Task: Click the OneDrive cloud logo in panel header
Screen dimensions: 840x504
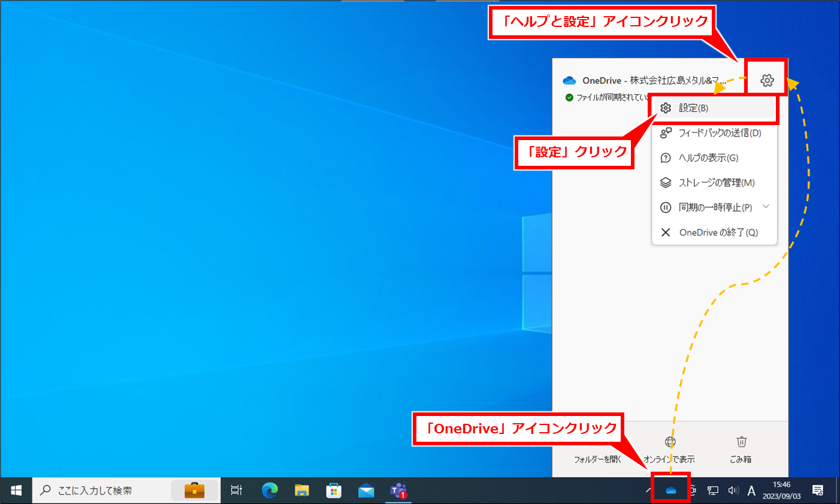Action: tap(569, 80)
